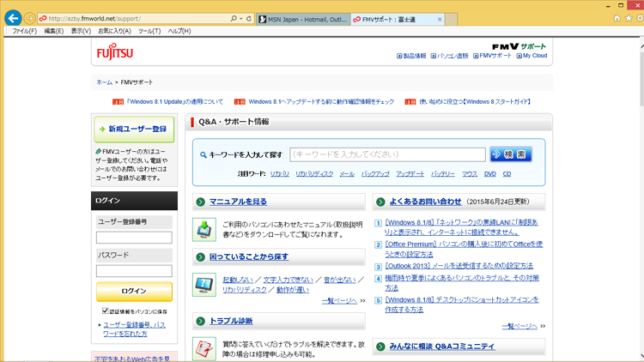Open the ファイル(F) menu
Viewport: 644px width, 362px height.
pyautogui.click(x=23, y=31)
